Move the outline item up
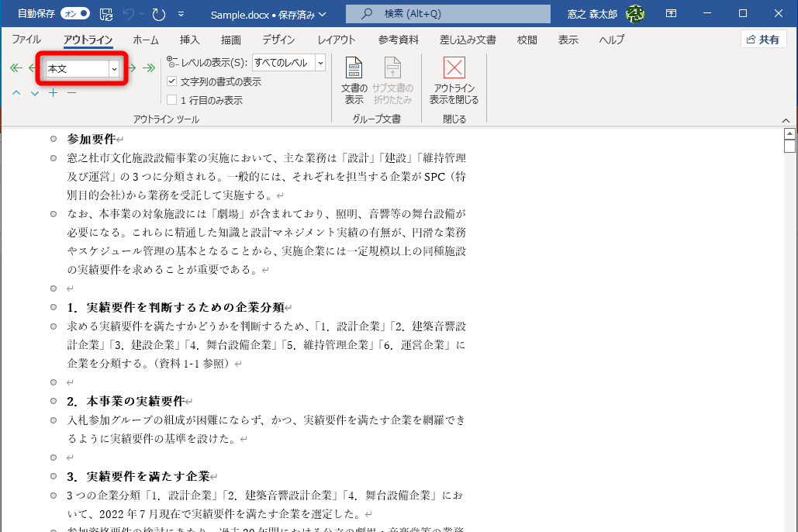798x532 pixels. (x=16, y=92)
